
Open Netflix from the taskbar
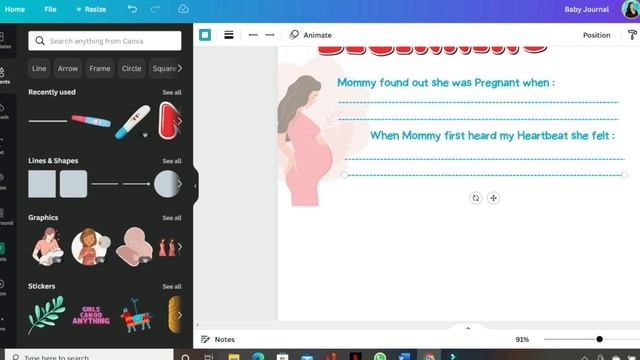(356, 356)
